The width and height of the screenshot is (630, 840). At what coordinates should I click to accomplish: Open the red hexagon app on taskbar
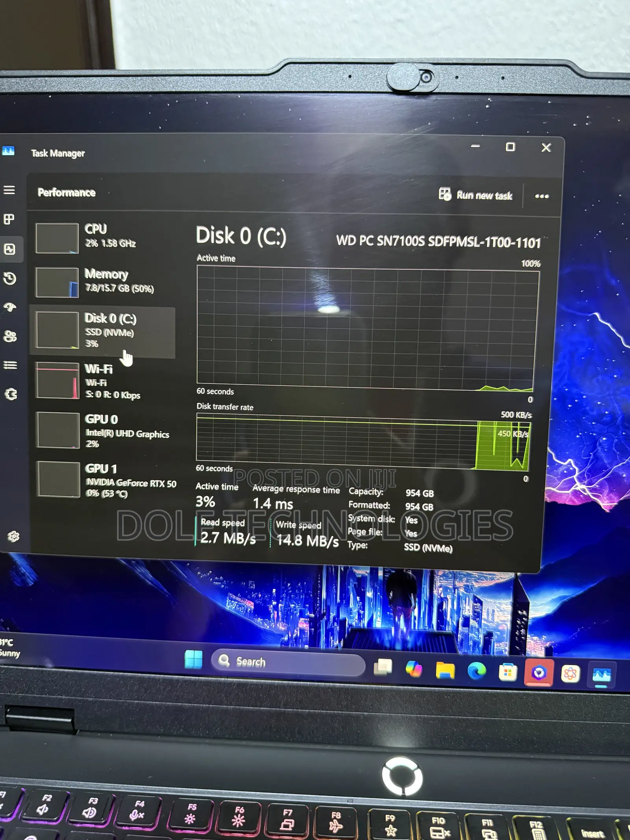tap(539, 673)
